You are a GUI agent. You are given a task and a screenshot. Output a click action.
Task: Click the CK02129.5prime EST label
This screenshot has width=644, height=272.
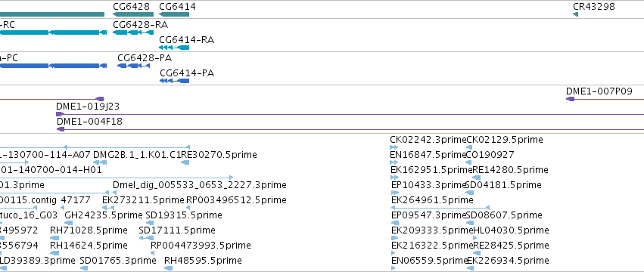505,140
